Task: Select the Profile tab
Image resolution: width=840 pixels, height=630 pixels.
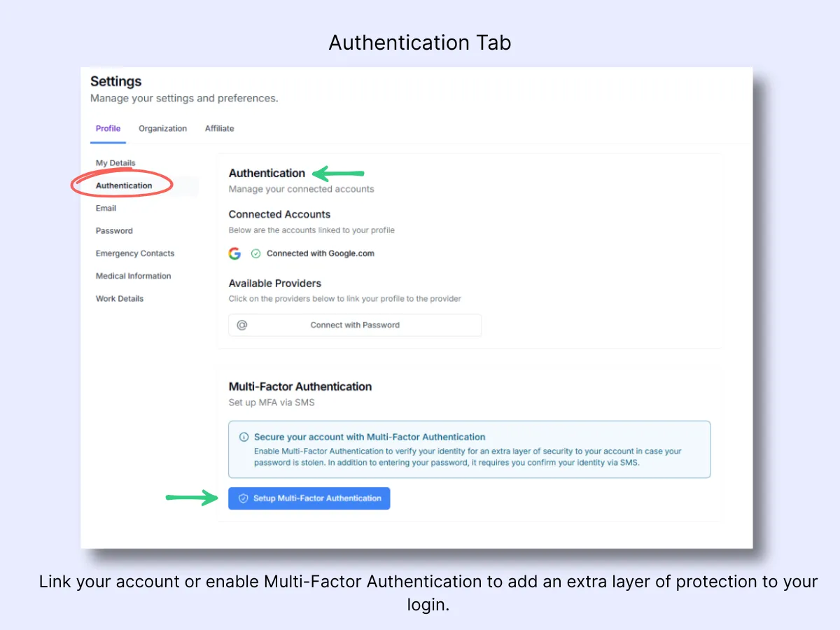Action: click(108, 128)
